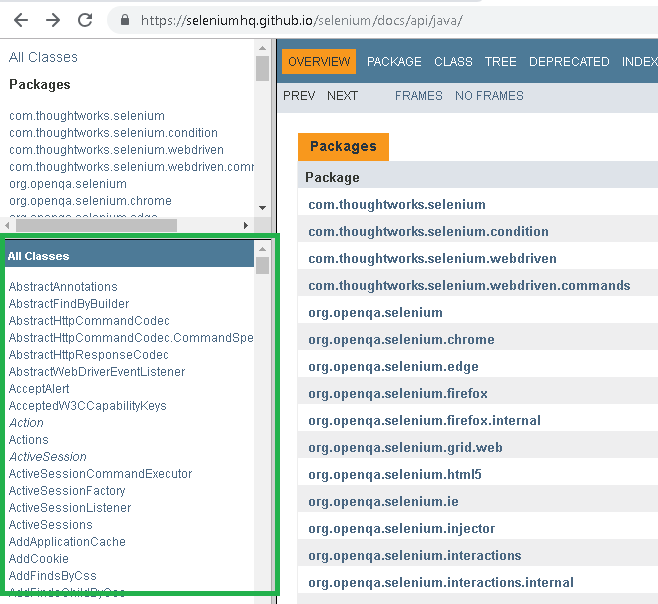Open AbstractHttpCommandCodec class
The image size is (658, 604).
pyautogui.click(x=89, y=321)
